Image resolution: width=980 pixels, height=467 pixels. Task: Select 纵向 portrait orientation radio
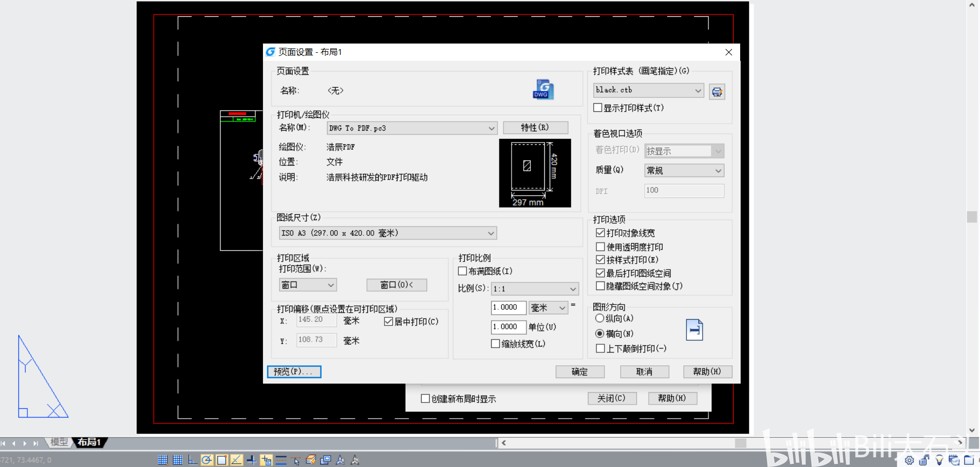coord(600,319)
